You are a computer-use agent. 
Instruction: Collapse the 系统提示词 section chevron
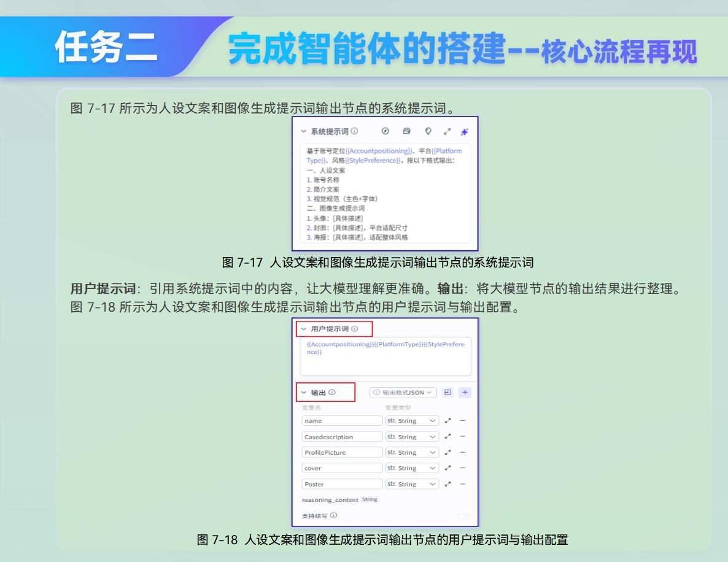pyautogui.click(x=303, y=131)
